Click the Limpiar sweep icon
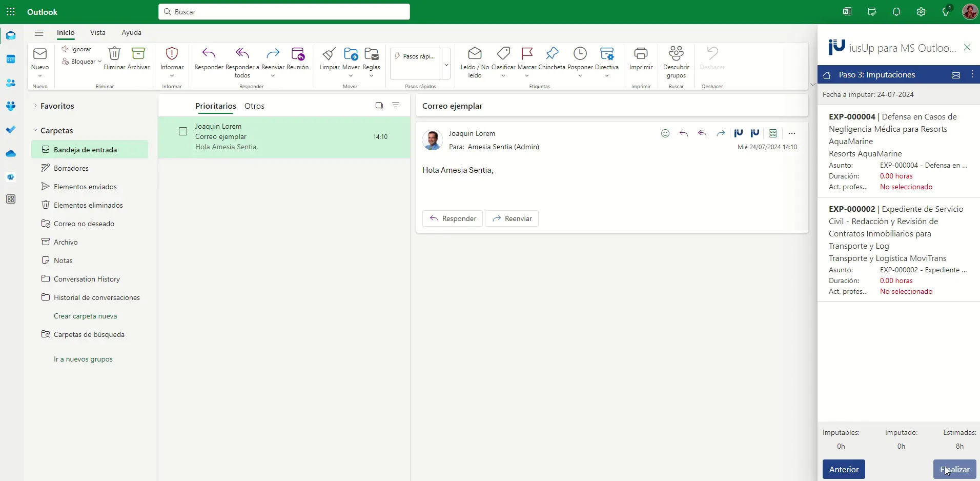980x481 pixels. point(329,54)
